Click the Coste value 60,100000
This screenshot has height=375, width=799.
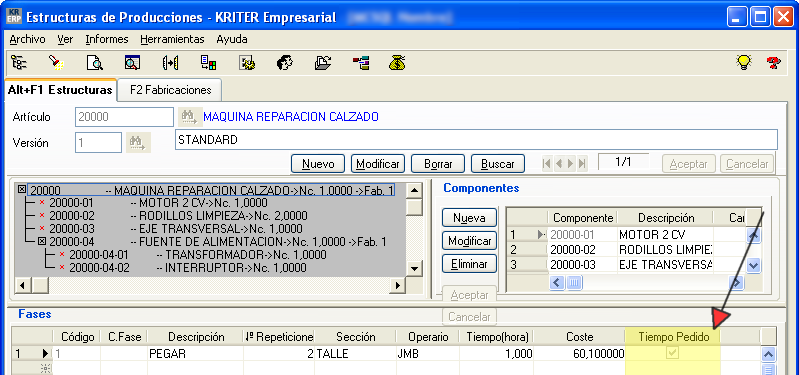[x=579, y=354]
